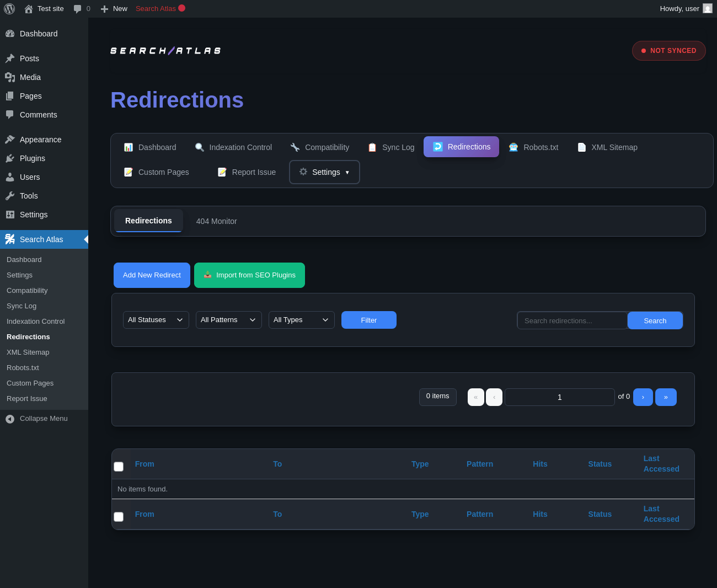The width and height of the screenshot is (717, 588).
Task: Click the Plugins plug icon
Action: coord(10,158)
